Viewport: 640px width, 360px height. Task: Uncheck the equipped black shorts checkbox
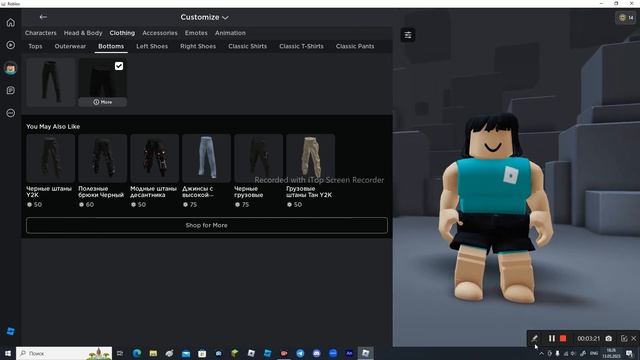click(119, 66)
